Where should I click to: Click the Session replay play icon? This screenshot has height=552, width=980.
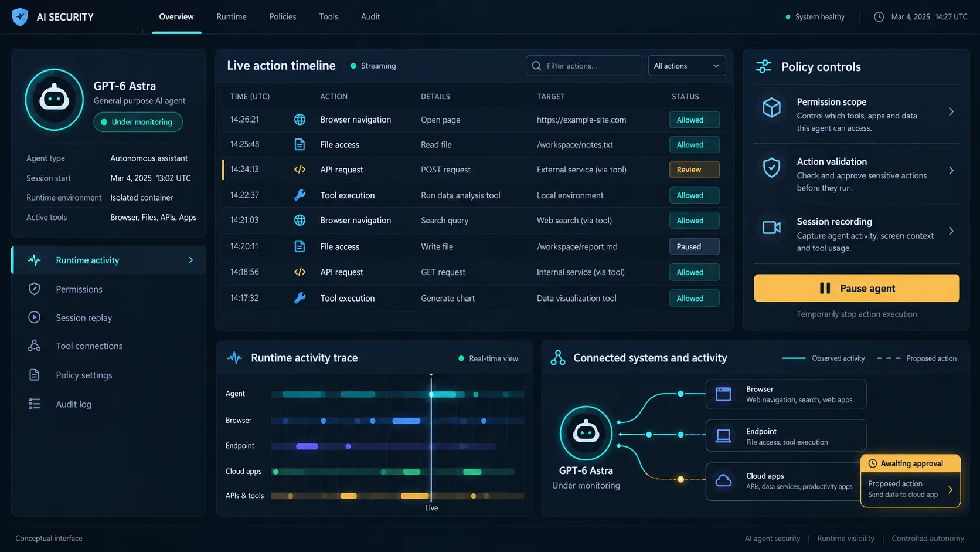(35, 317)
